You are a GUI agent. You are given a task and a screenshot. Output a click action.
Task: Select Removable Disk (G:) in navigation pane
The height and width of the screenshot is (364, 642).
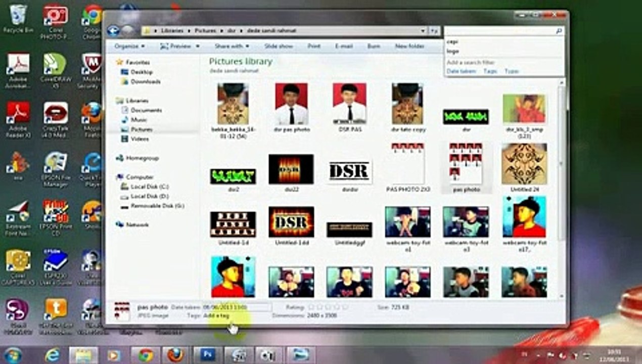pyautogui.click(x=153, y=206)
